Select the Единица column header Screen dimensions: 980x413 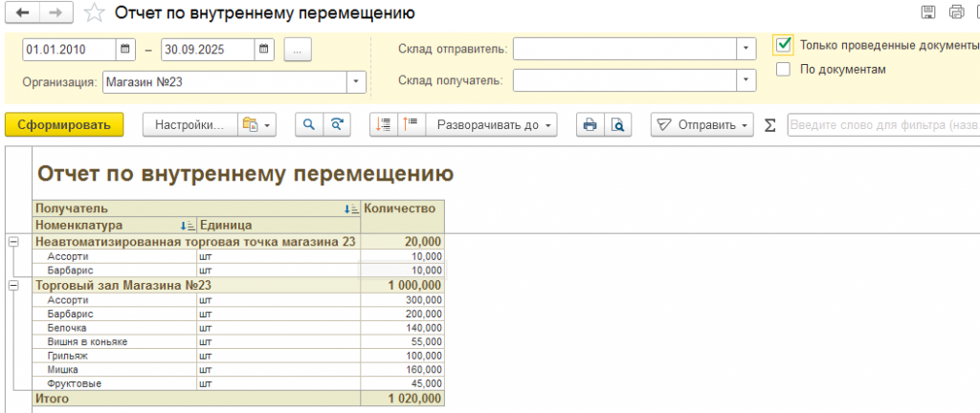(278, 226)
